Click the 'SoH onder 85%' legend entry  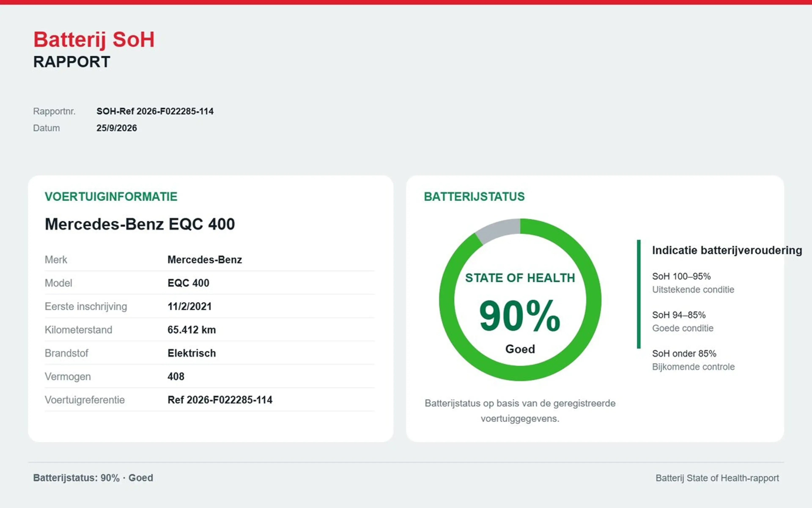tap(684, 353)
